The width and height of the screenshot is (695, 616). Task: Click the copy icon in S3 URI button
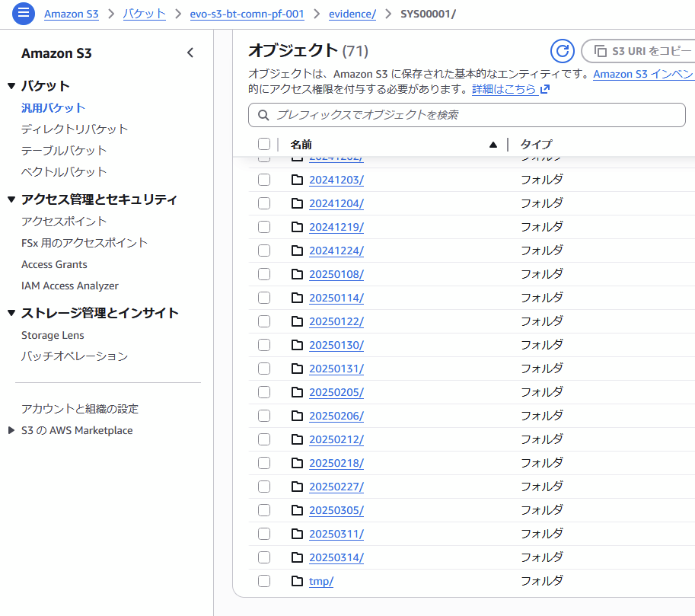pos(601,51)
